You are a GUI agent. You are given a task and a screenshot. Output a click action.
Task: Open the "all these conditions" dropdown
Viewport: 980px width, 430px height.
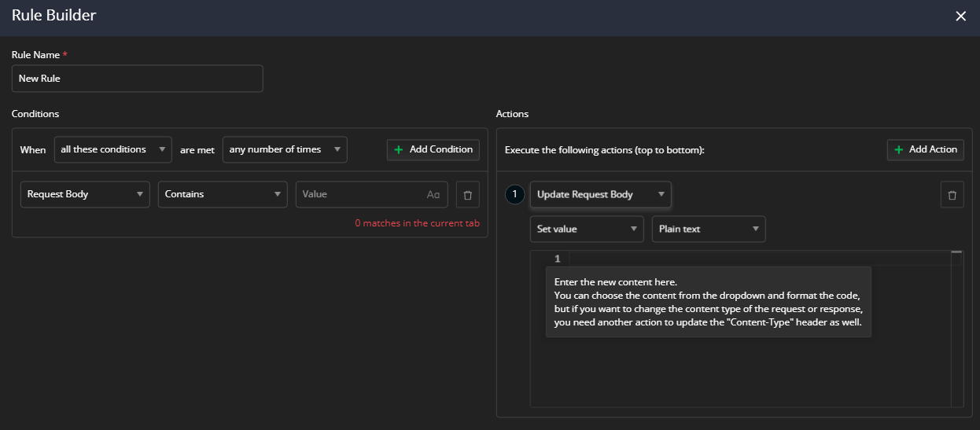point(112,149)
